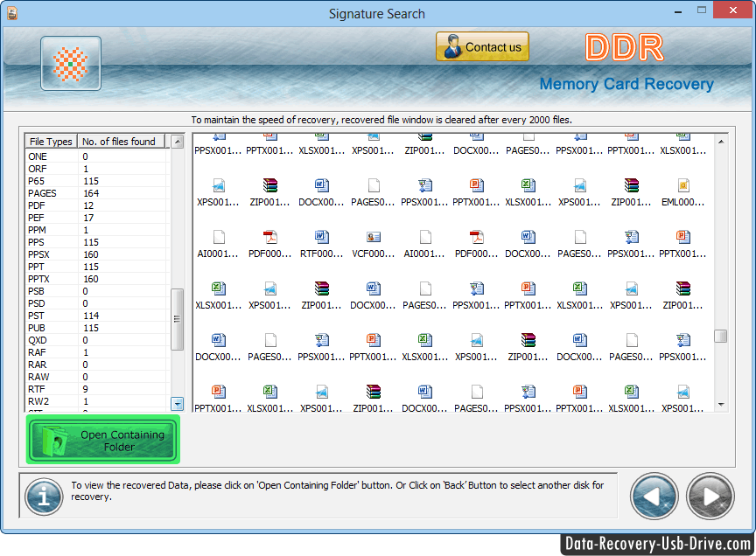Select the AI0001 Illustrator file icon
The height and width of the screenshot is (556, 756).
(x=218, y=238)
